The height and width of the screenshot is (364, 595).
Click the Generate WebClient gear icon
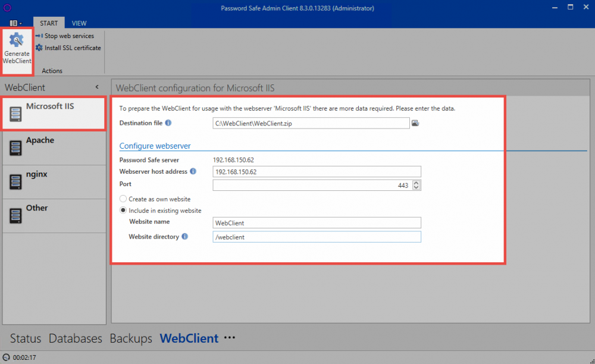[x=17, y=40]
